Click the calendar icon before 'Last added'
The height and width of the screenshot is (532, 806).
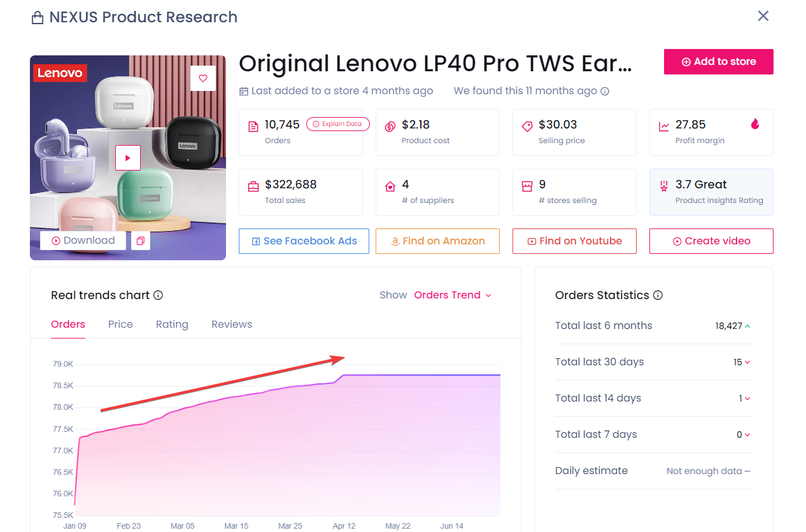click(x=244, y=91)
